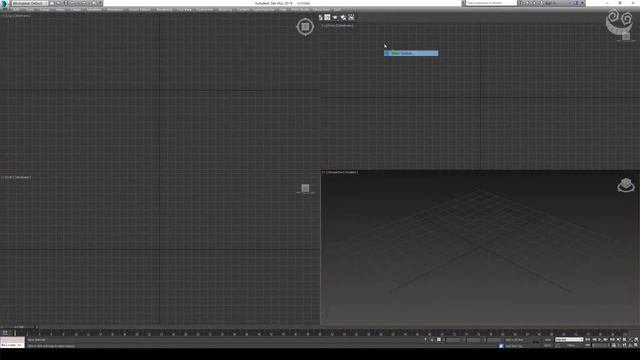
Task: Click the Left Wireframe viewport label
Action: (x=16, y=177)
